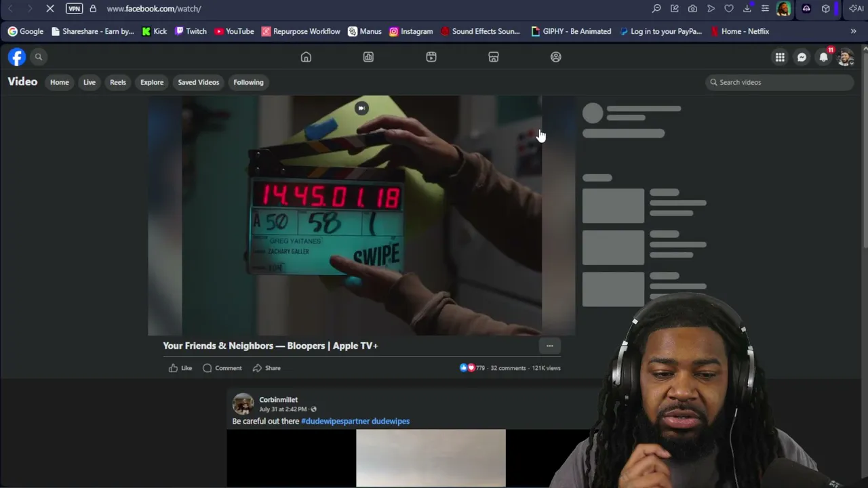Open the headphones extension icon
This screenshot has width=868, height=488.
pos(806,9)
